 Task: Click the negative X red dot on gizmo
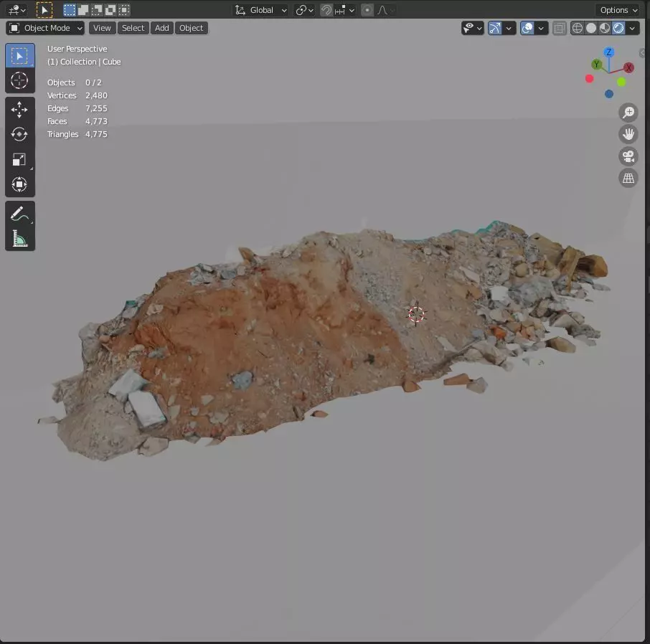click(x=589, y=79)
